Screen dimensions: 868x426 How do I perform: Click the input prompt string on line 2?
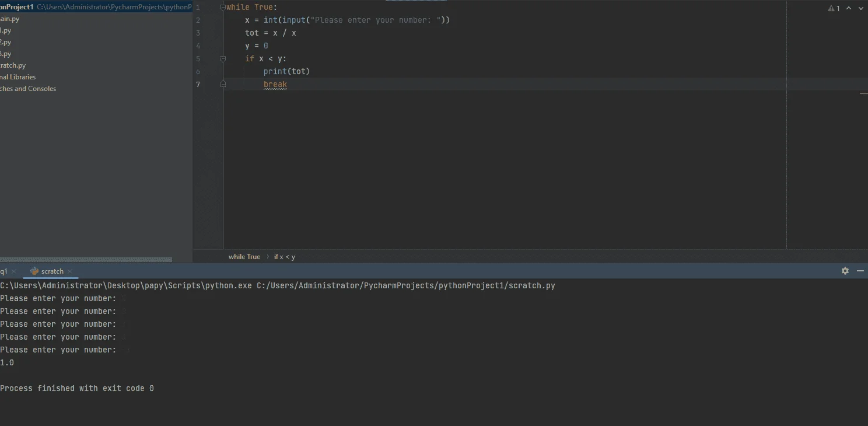[376, 20]
